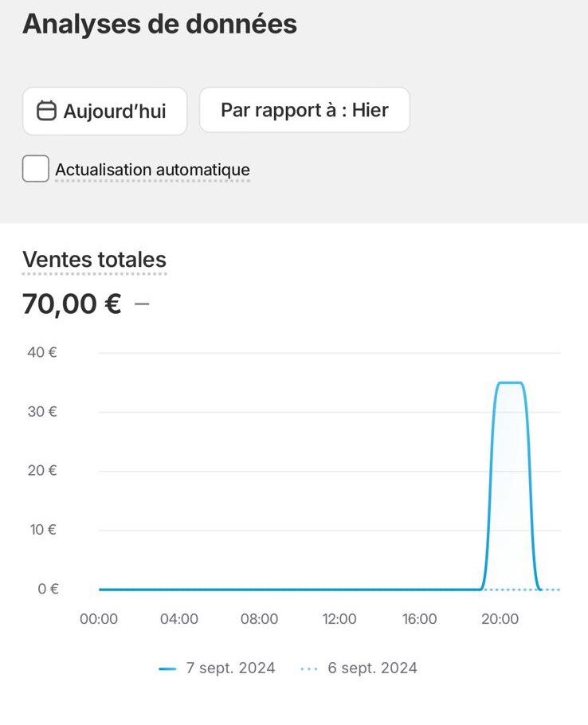Click the sales peak on the chart
Screen dimensions: 588x725
(x=509, y=383)
